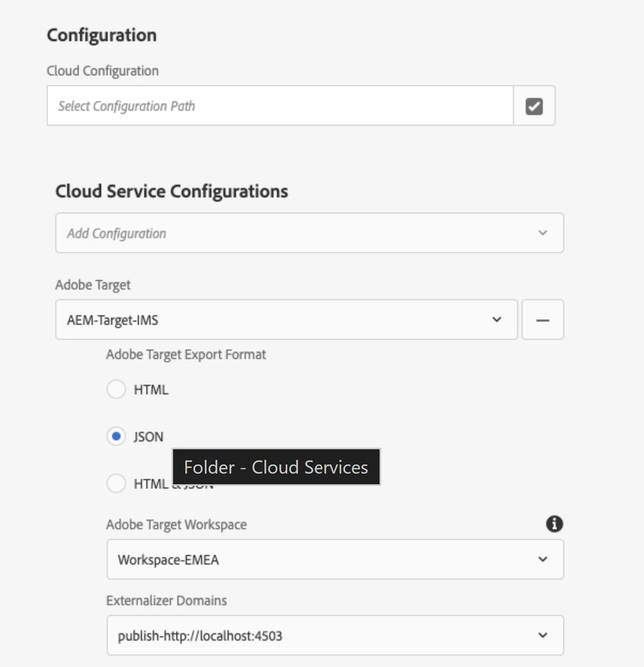Open the publish-http://localhost:4503 domain value
Viewport: 644px width, 667px height.
coord(200,636)
